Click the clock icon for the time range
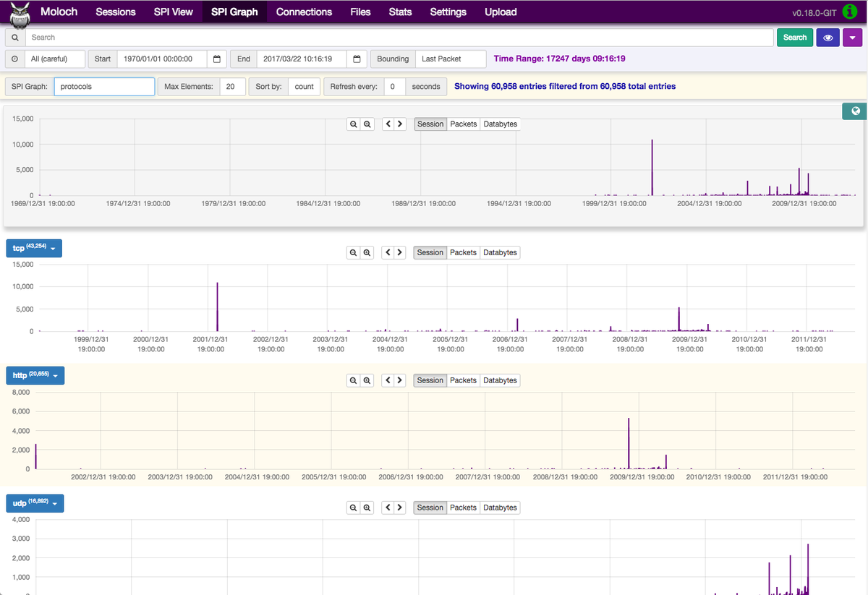 [x=15, y=59]
